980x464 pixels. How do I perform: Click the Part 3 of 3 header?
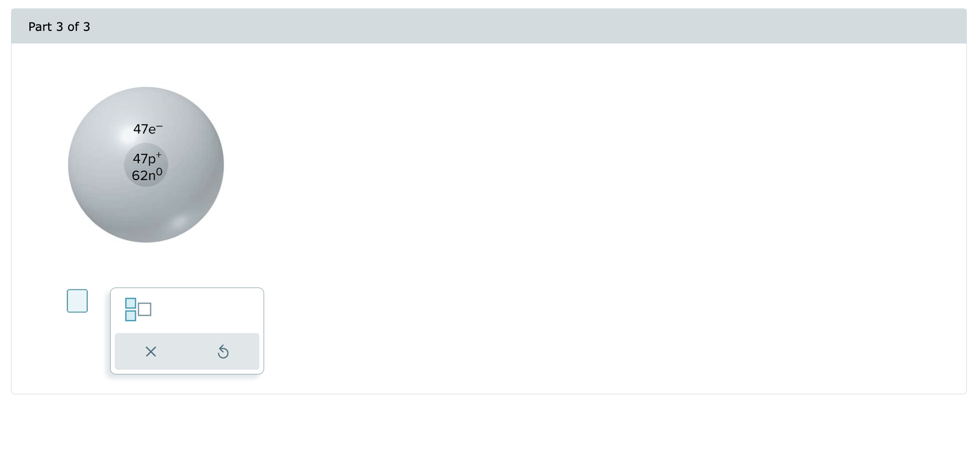(59, 27)
